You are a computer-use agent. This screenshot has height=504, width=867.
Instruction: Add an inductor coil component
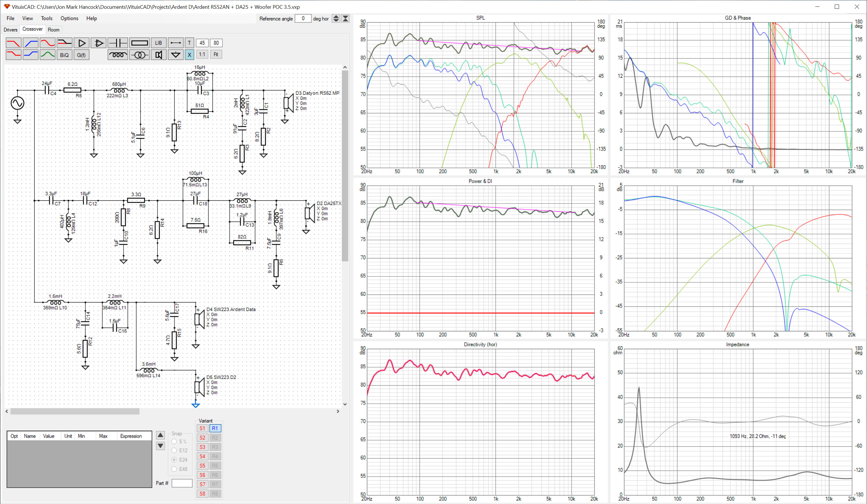point(118,55)
